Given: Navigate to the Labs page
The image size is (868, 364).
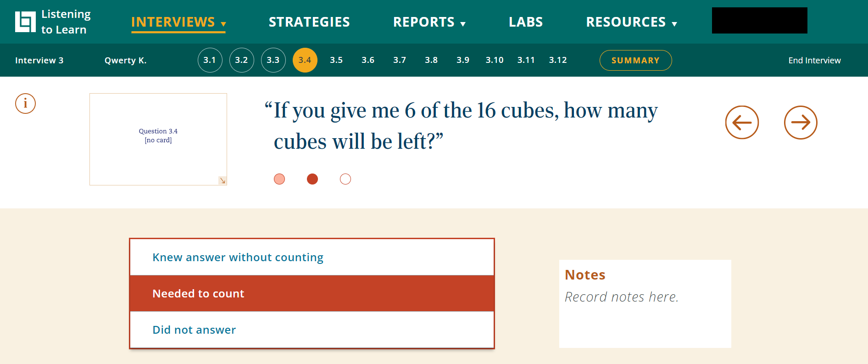Looking at the screenshot, I should click(x=526, y=22).
